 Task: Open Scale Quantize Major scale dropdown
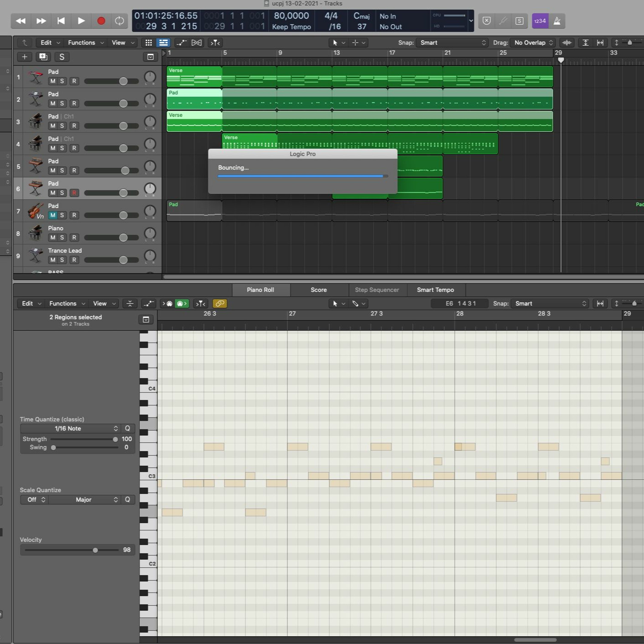[x=84, y=499]
